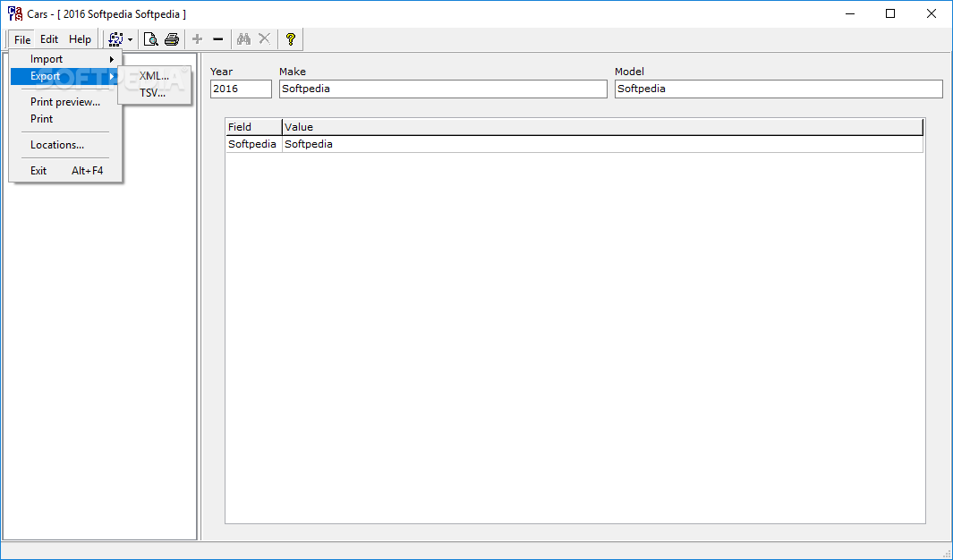This screenshot has height=560, width=953.
Task: Click the Model input field
Action: (x=779, y=89)
